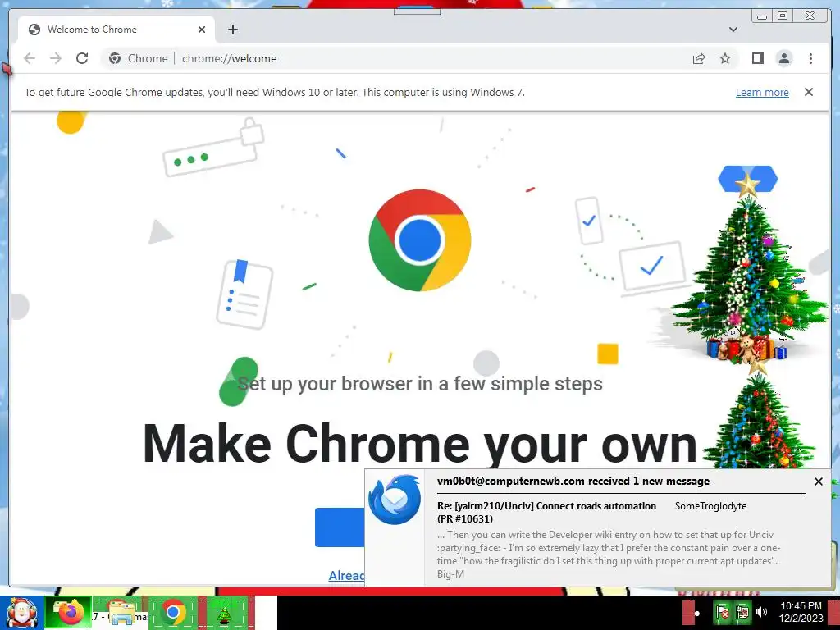Close the Welcome to Chrome tab
The image size is (840, 630).
point(202,30)
